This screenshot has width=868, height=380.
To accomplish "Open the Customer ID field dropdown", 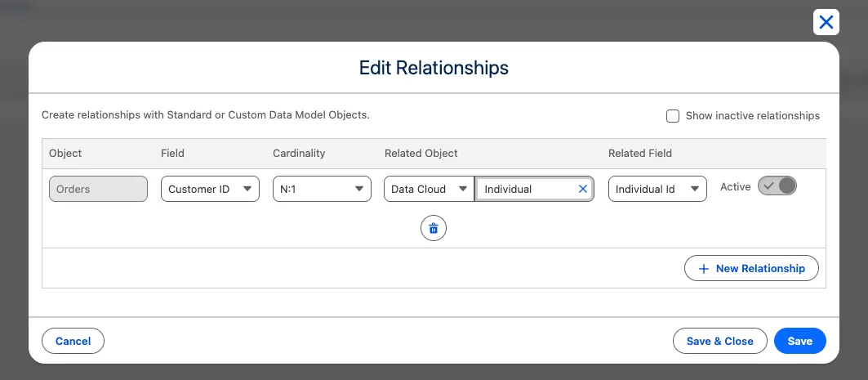I will pyautogui.click(x=210, y=189).
